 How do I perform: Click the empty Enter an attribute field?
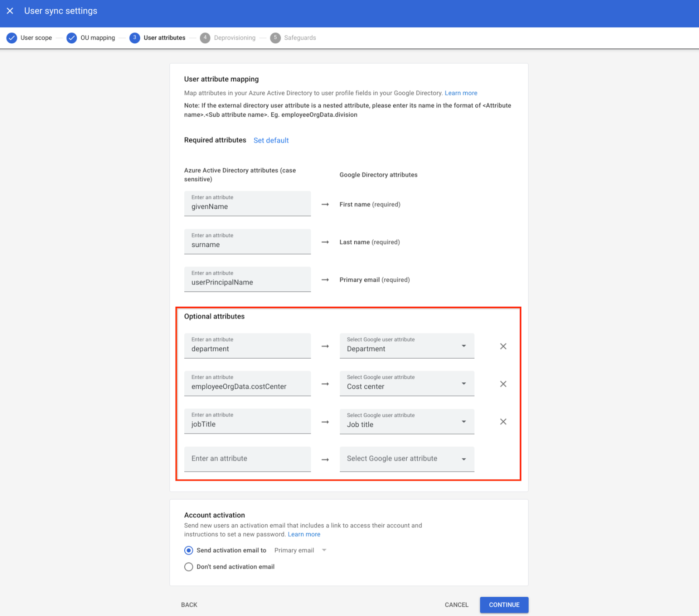coord(247,459)
